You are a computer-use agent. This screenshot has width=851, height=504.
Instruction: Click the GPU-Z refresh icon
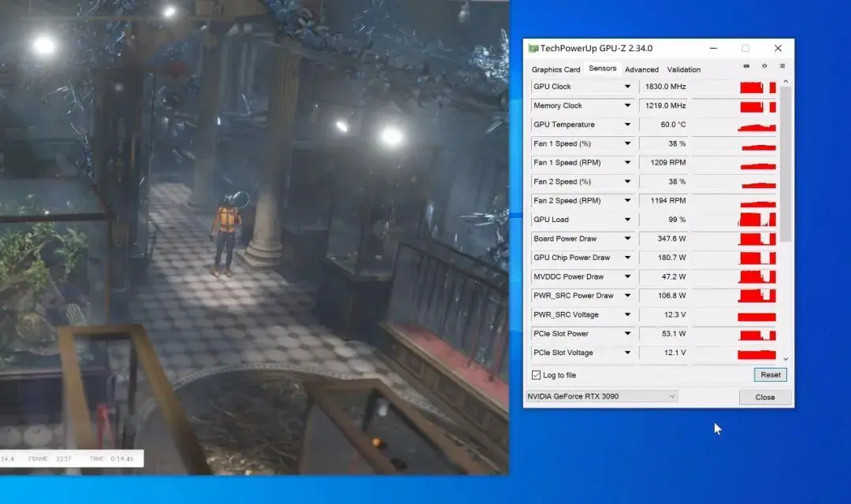pos(764,66)
